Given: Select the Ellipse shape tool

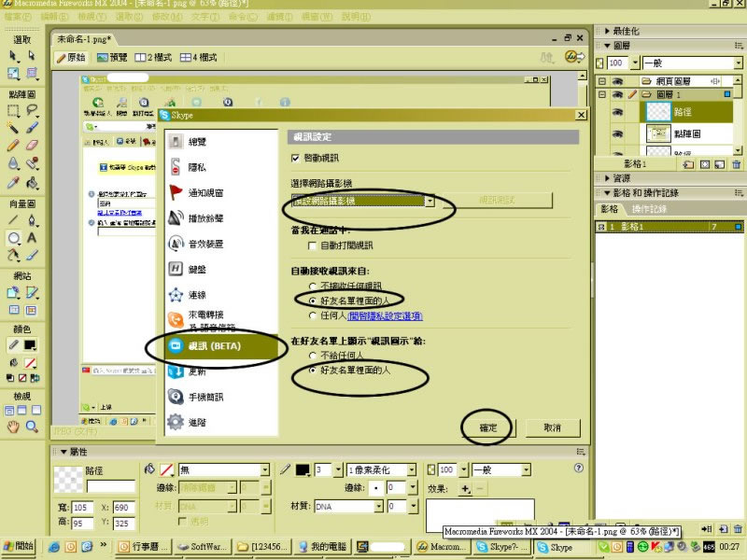Looking at the screenshot, I should pyautogui.click(x=13, y=238).
